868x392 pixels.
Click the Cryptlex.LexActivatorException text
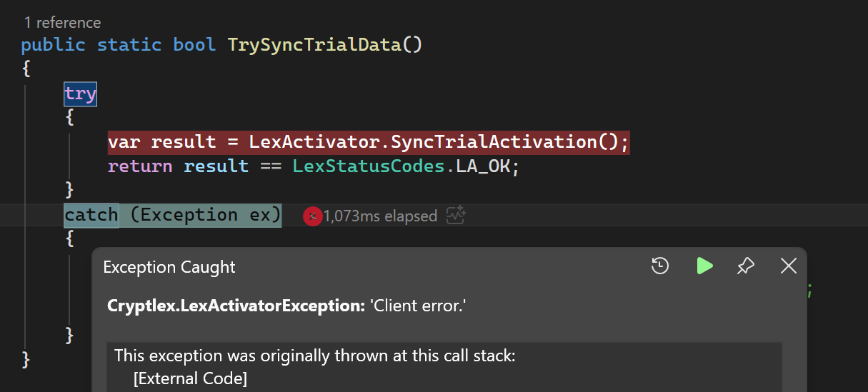click(236, 306)
